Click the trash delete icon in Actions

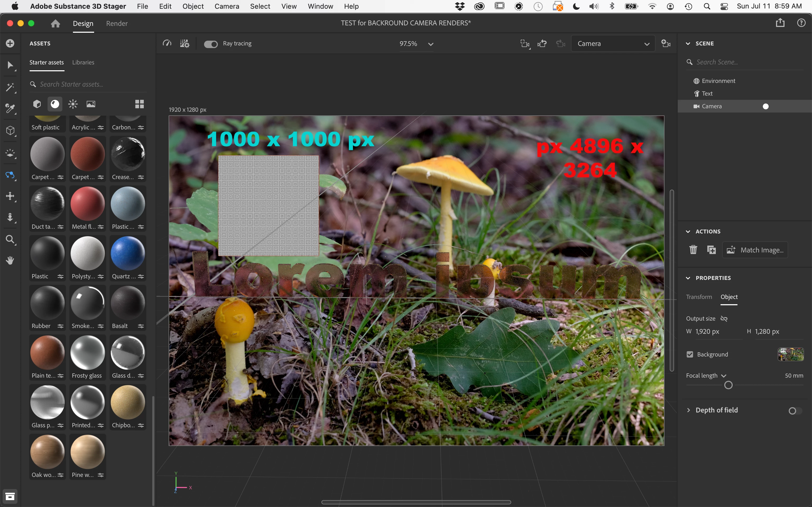click(x=693, y=250)
